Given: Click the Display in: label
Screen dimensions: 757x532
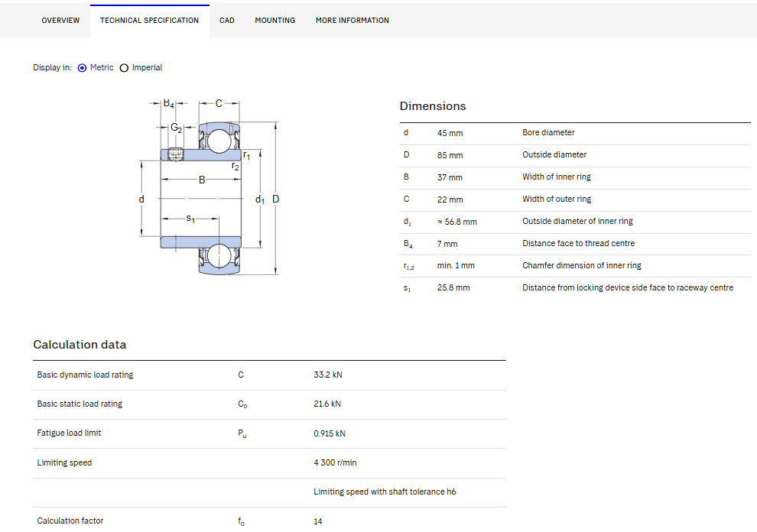Looking at the screenshot, I should click(52, 67).
